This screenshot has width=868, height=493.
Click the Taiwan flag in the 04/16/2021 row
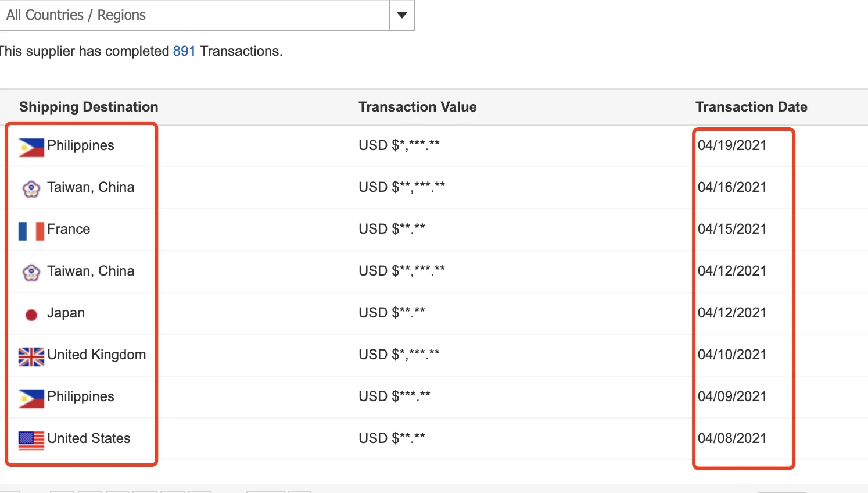31,189
